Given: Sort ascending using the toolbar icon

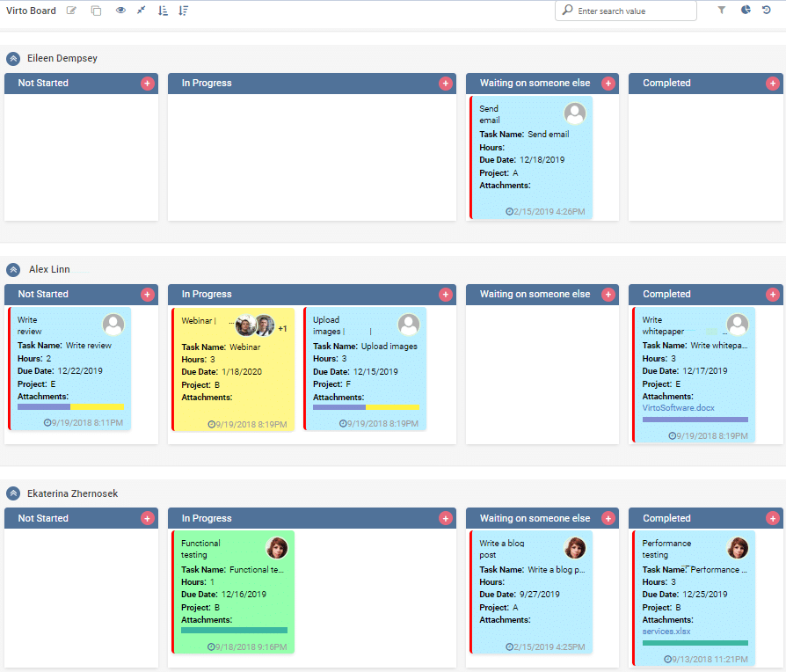Looking at the screenshot, I should 163,11.
